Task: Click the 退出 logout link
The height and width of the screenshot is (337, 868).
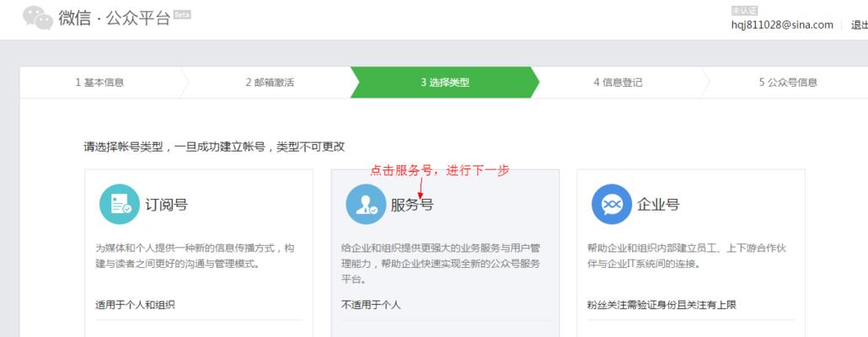Action: 859,25
